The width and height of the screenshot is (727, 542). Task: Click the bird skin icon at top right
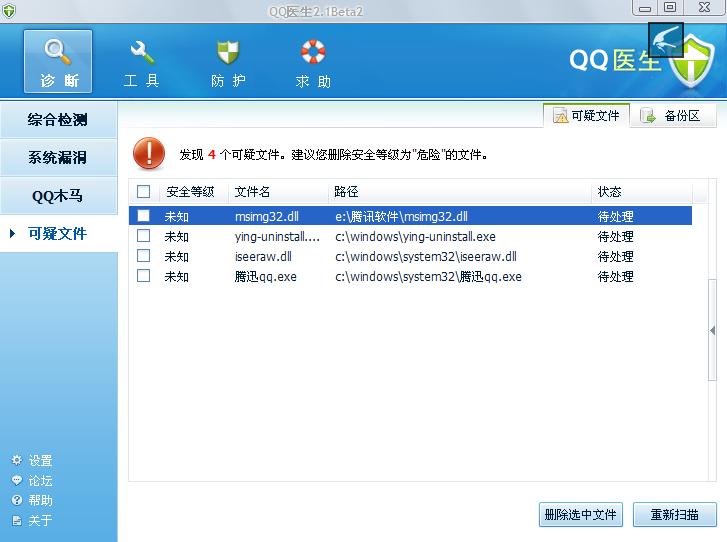(x=666, y=40)
